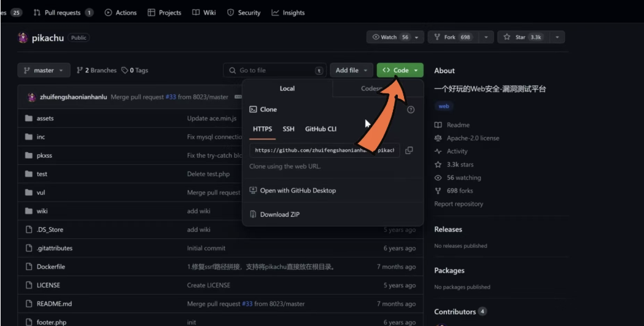Click Download ZIP
The width and height of the screenshot is (644, 326).
(x=280, y=214)
